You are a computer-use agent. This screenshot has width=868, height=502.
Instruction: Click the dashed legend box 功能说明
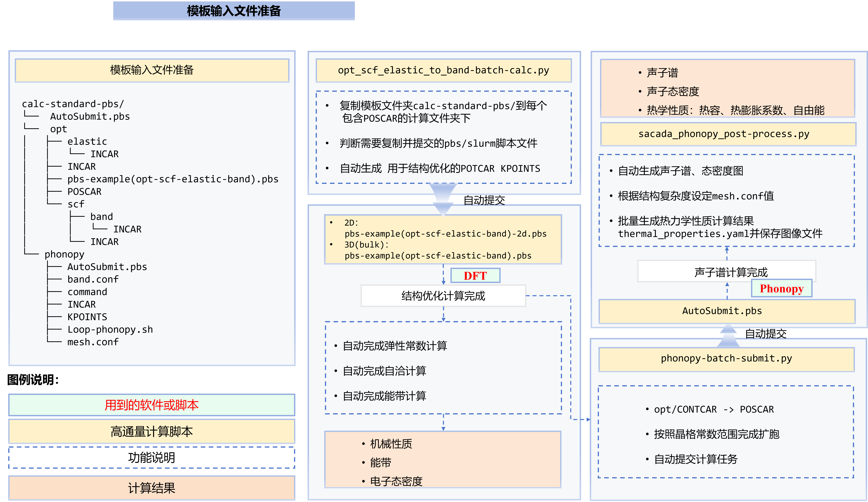click(x=152, y=458)
